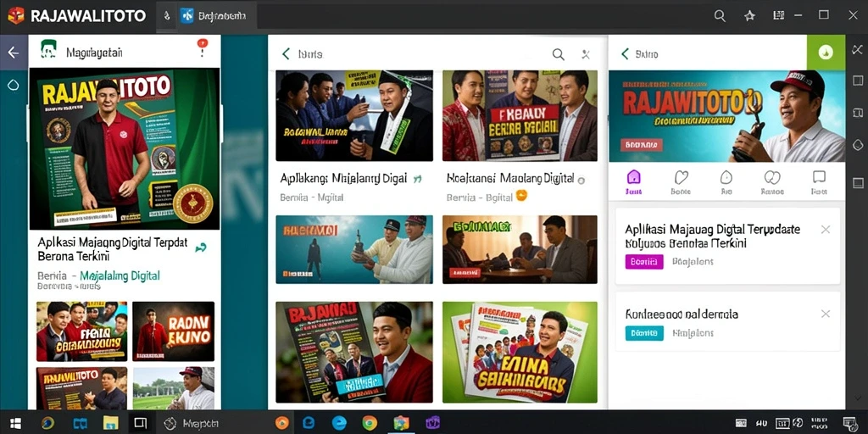Open the red batik group thumbnail
Image resolution: width=868 pixels, height=434 pixels.
[x=520, y=115]
